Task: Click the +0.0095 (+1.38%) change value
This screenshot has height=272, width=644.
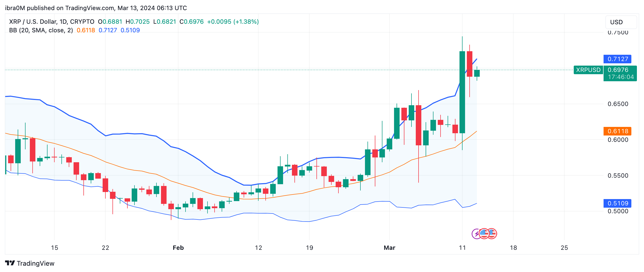Action: tap(233, 22)
